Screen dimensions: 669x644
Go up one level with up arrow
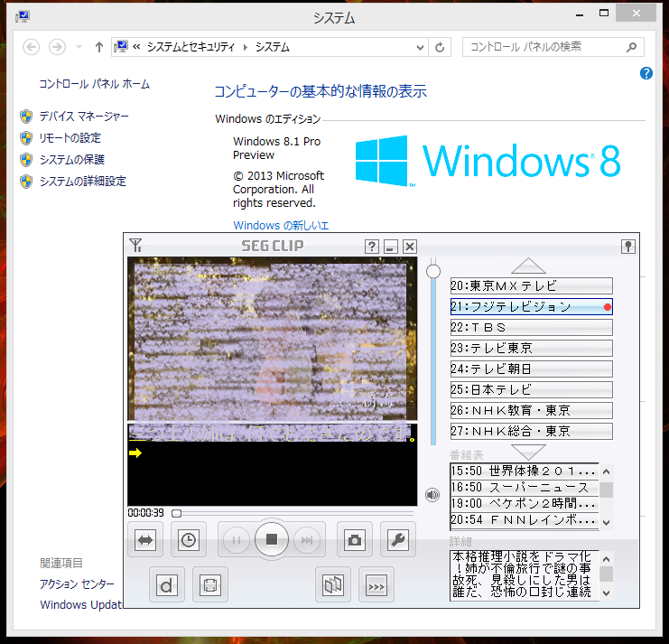point(99,47)
